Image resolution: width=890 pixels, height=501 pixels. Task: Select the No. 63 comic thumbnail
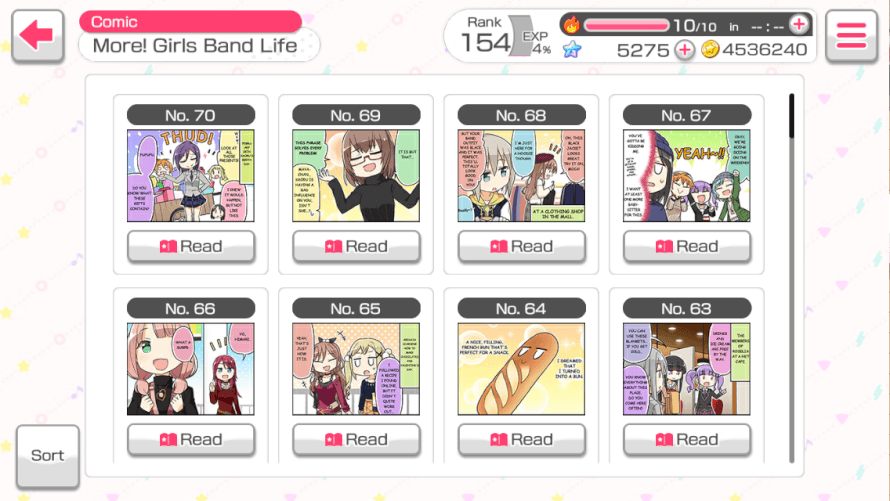coord(687,369)
